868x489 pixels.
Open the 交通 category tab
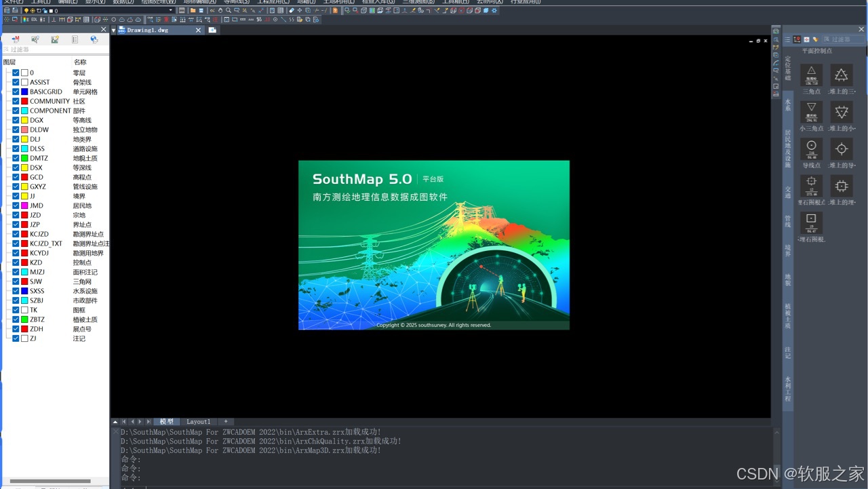click(x=788, y=192)
